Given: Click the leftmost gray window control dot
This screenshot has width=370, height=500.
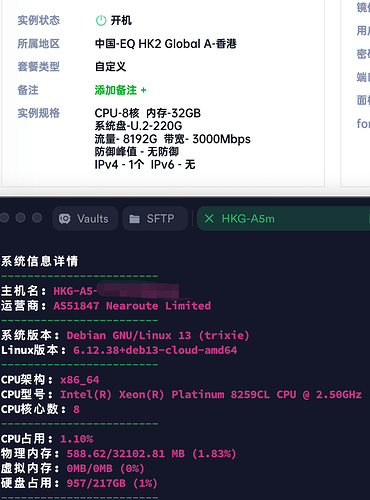Looking at the screenshot, I should (4, 218).
